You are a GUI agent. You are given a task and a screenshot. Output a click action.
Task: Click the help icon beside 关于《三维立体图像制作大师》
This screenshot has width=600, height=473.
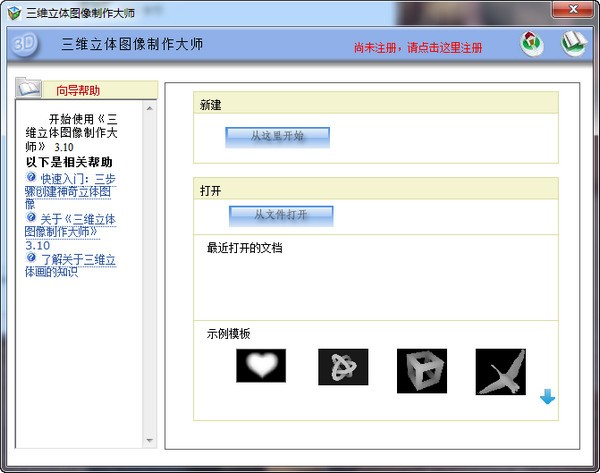click(x=31, y=217)
